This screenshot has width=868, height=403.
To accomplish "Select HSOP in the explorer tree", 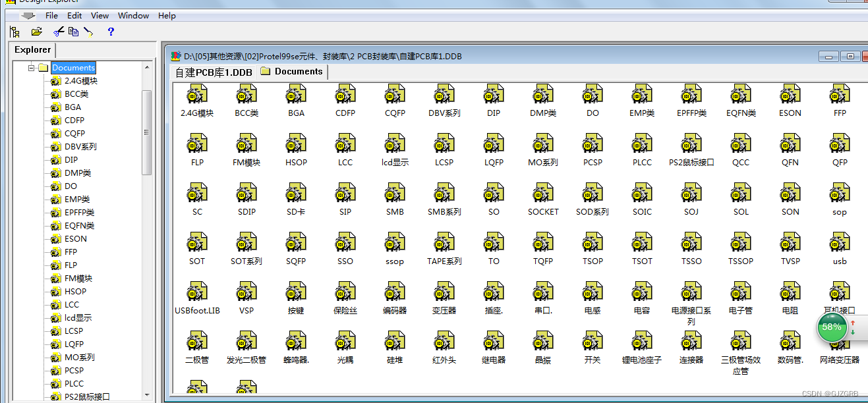I will pos(75,291).
